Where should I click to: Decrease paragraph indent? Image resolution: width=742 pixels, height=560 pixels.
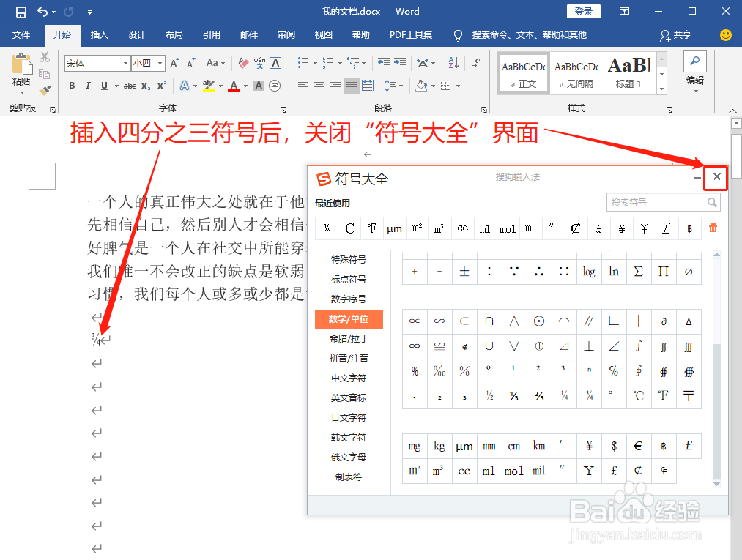[384, 63]
